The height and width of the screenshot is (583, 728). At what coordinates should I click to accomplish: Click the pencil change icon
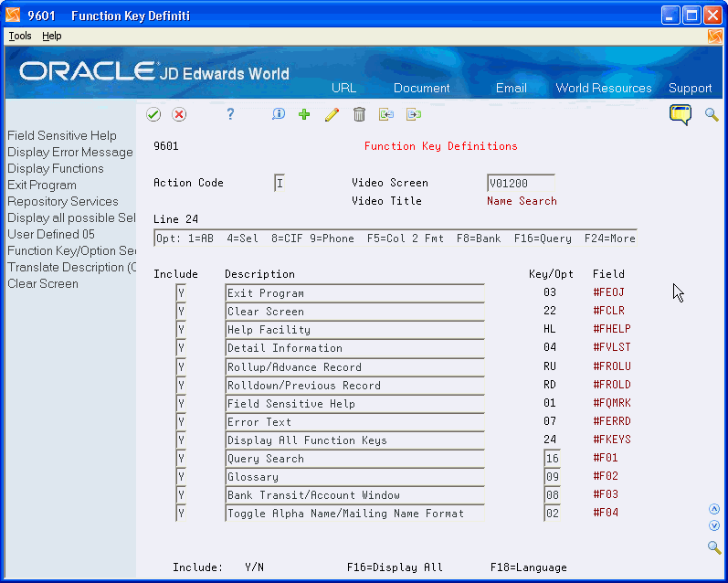click(x=332, y=114)
